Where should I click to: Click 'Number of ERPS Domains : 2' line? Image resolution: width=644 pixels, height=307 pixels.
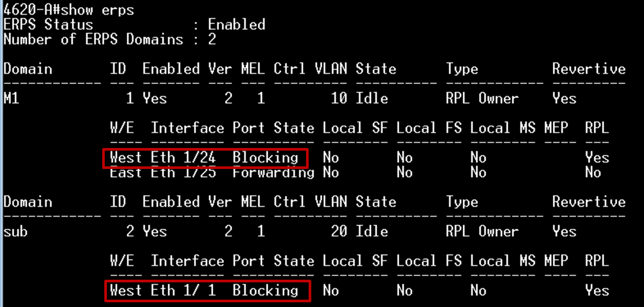(110, 39)
